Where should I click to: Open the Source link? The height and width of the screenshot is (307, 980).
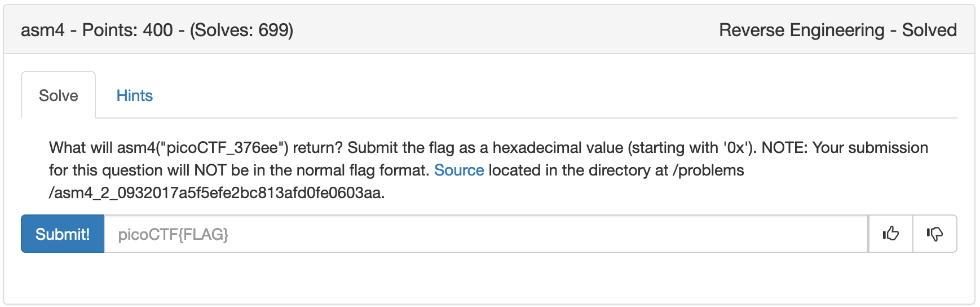(459, 170)
